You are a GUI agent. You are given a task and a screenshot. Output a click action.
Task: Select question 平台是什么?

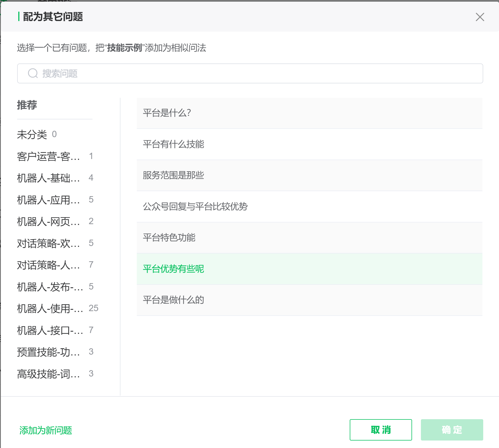tap(309, 113)
